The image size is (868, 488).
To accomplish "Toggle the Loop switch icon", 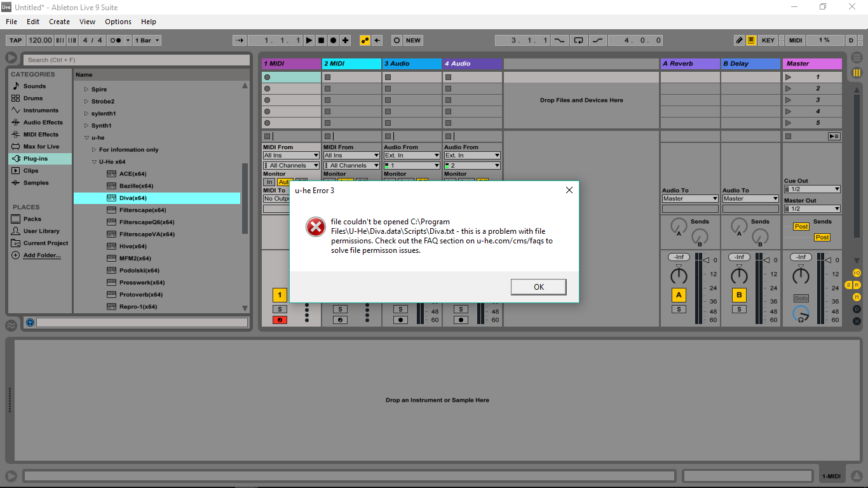I will click(578, 40).
